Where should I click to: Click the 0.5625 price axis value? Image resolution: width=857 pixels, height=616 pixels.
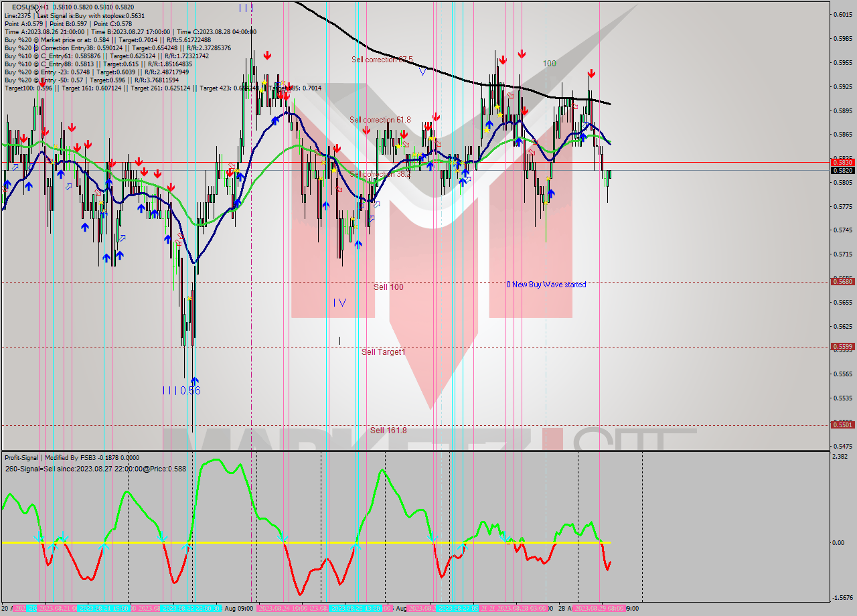pyautogui.click(x=842, y=326)
